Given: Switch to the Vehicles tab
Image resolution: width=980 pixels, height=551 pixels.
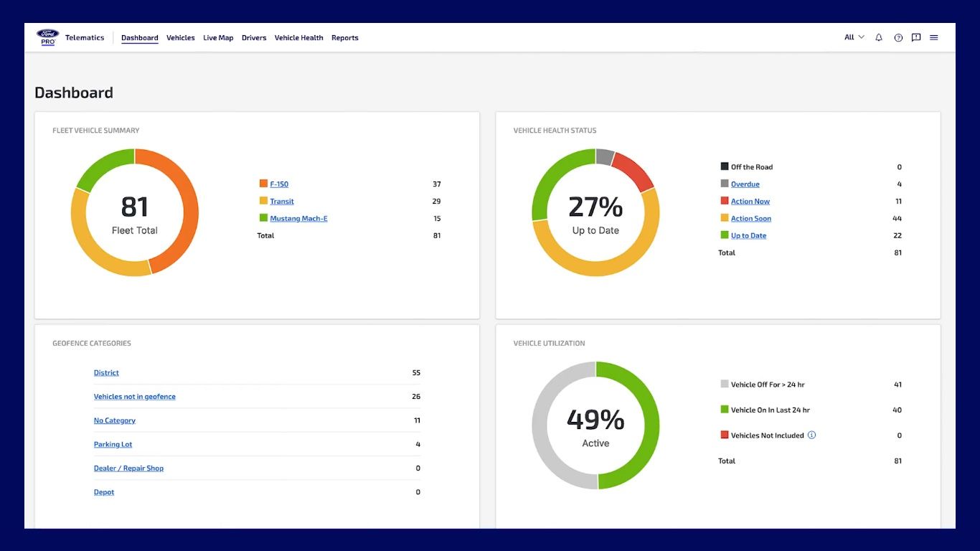Looking at the screenshot, I should tap(181, 38).
